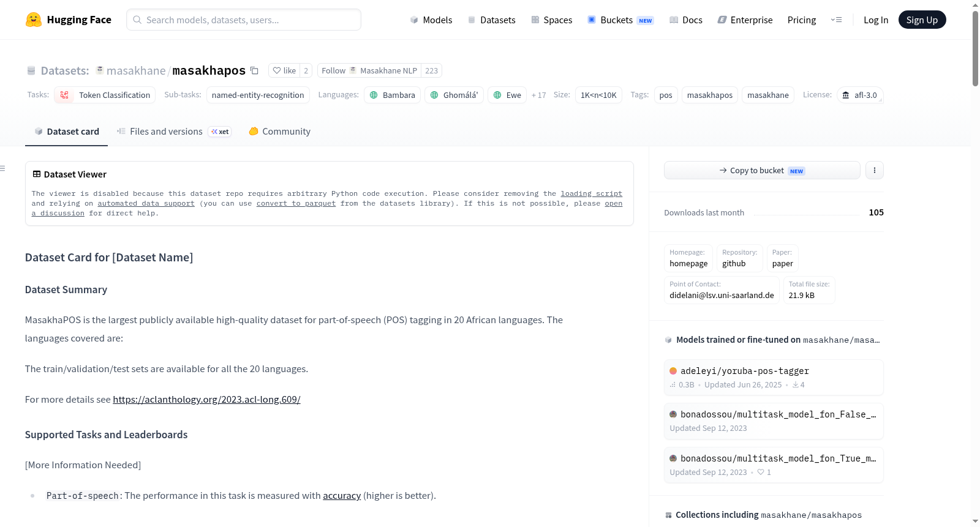
Task: Open the Spaces menu item
Action: [551, 20]
